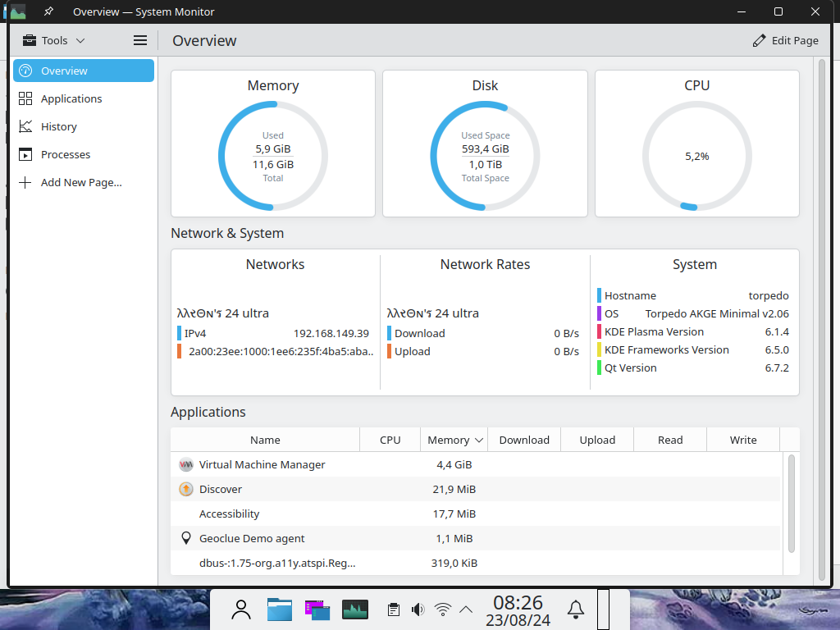The height and width of the screenshot is (630, 840).
Task: Select the dbus atspi registry row
Action: [x=477, y=563]
